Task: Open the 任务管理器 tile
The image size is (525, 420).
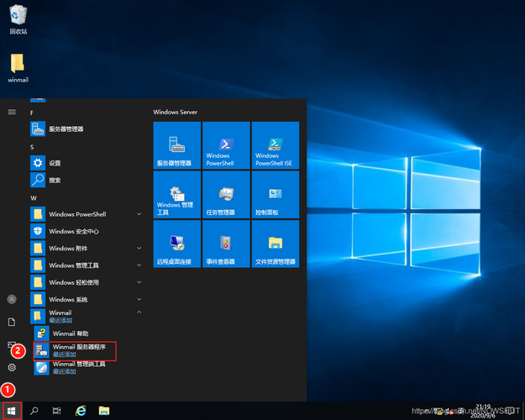Action: click(226, 195)
